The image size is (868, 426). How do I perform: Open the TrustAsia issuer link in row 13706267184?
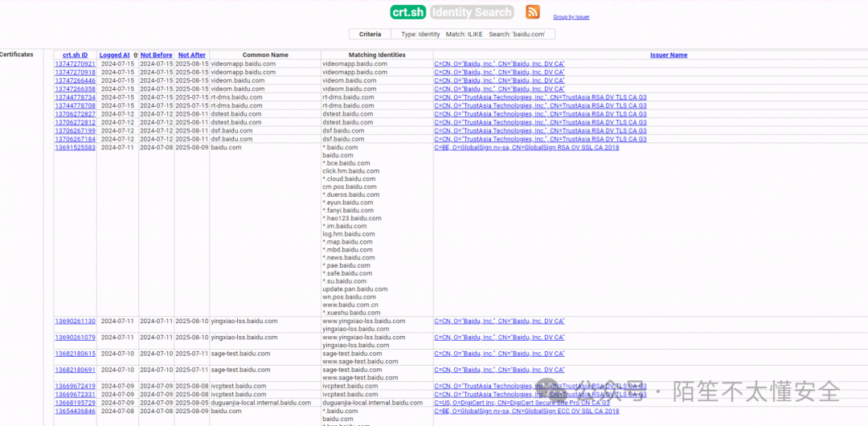click(540, 138)
